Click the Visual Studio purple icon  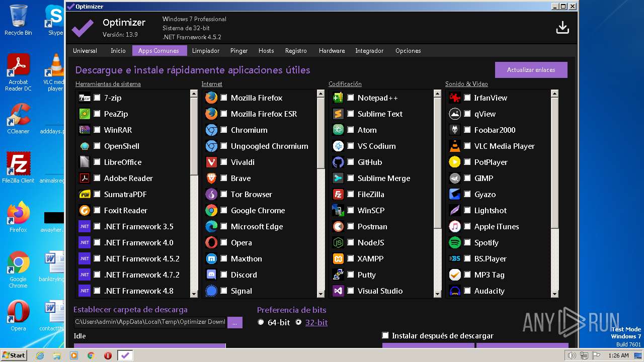[338, 291]
